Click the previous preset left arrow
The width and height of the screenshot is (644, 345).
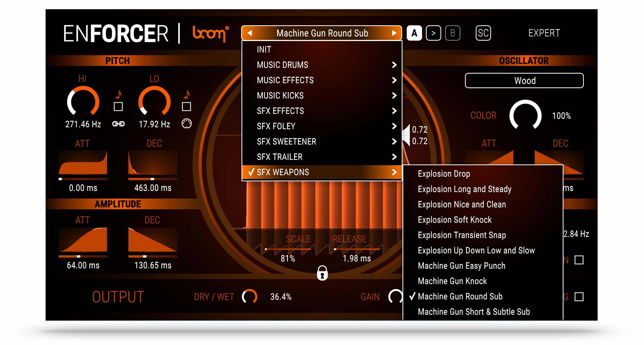(x=250, y=33)
